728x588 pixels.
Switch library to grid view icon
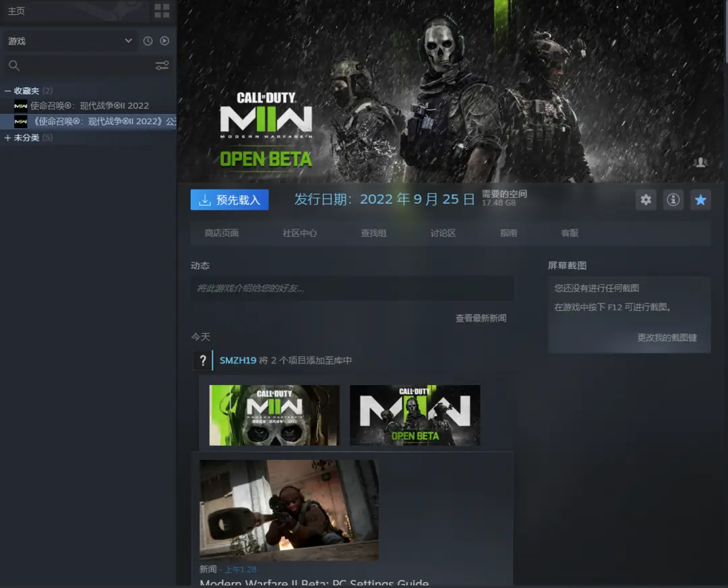click(x=162, y=11)
